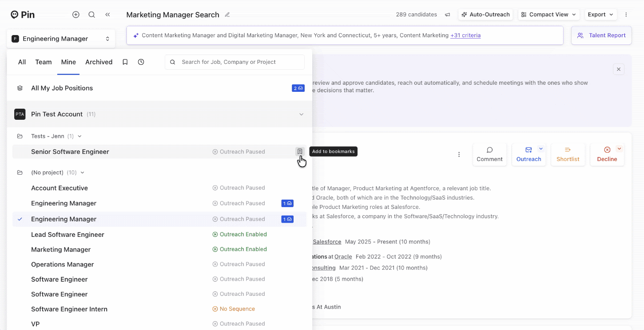Viewport: 644px width, 330px height.
Task: Open the Engineering Manager job selector
Action: [61, 39]
